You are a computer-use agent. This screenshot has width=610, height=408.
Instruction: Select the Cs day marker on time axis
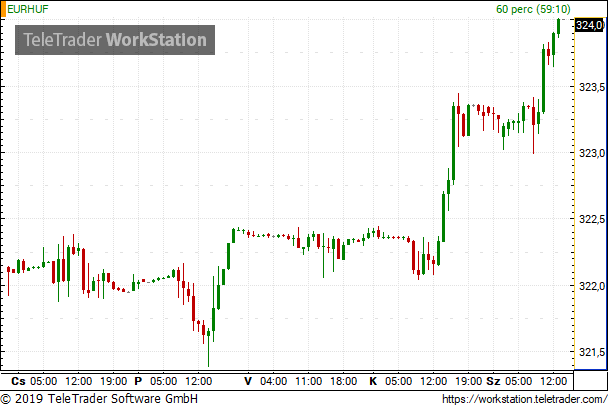click(x=18, y=381)
